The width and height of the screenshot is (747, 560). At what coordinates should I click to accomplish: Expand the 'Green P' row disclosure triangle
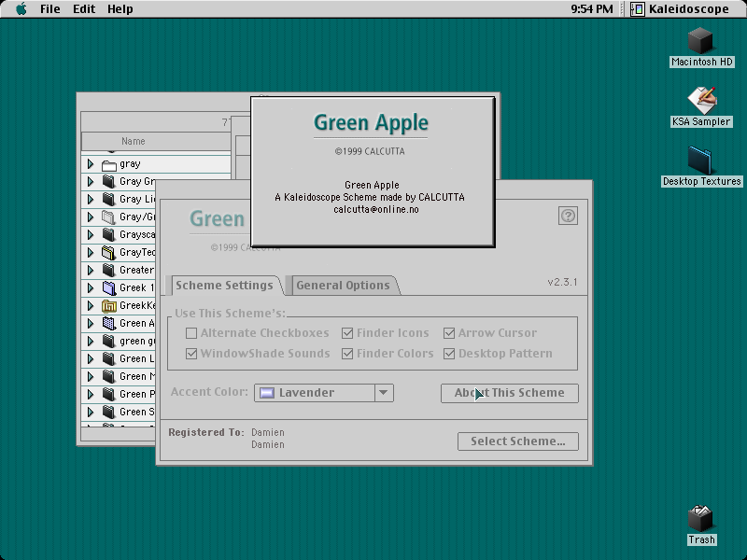click(x=91, y=394)
